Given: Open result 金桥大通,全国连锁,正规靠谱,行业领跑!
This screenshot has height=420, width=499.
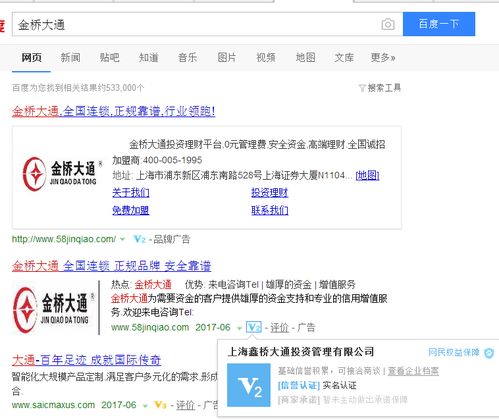Looking at the screenshot, I should click(113, 111).
